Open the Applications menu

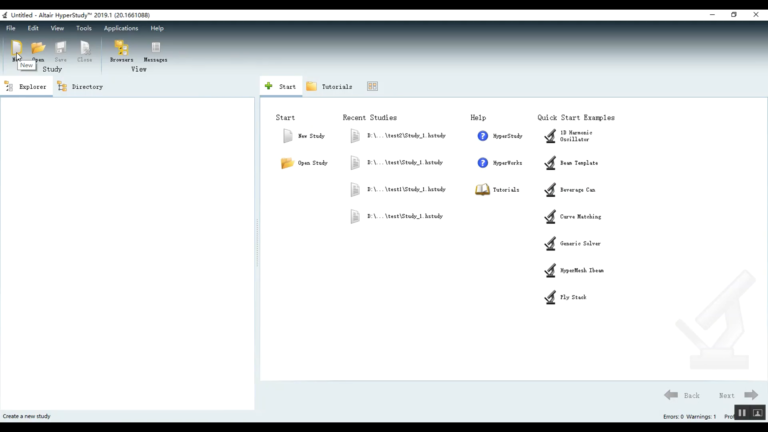[x=121, y=28]
